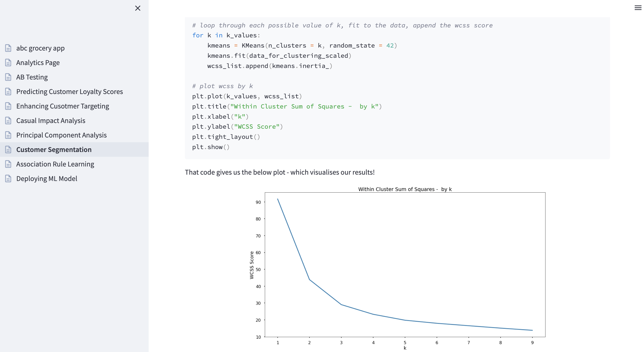Click the page icon beside Principal Component Analysis
644x352 pixels.
click(8, 135)
